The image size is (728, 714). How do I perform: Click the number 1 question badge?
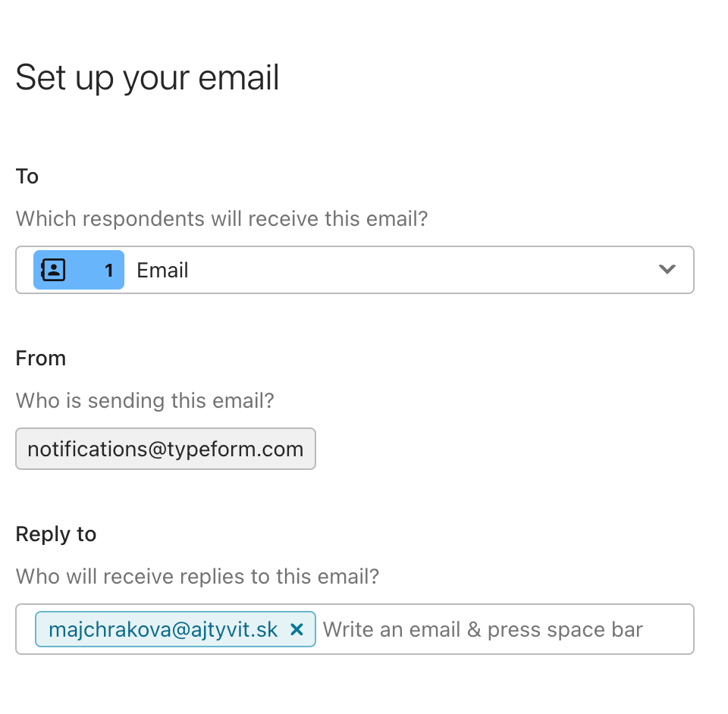pyautogui.click(x=109, y=271)
